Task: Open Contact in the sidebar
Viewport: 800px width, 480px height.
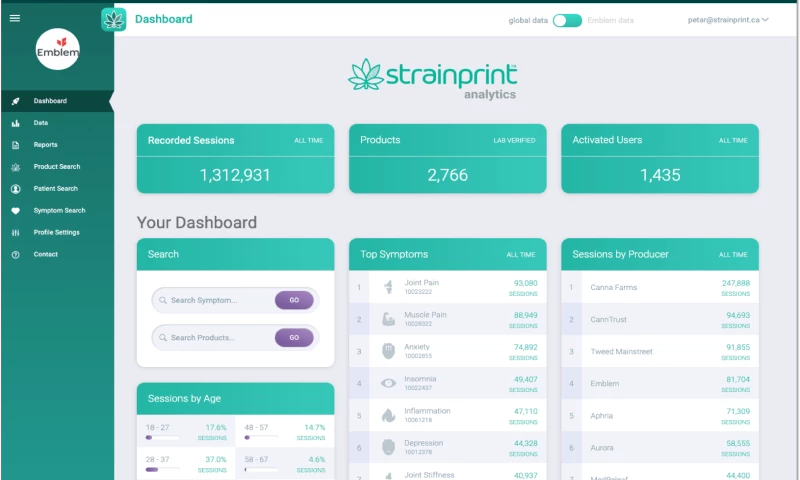Action: [57, 255]
